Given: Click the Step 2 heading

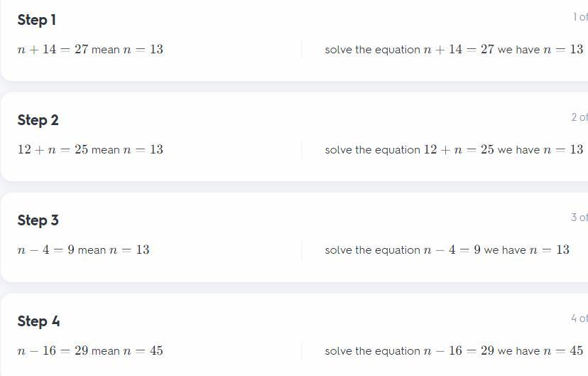Looking at the screenshot, I should (38, 120).
